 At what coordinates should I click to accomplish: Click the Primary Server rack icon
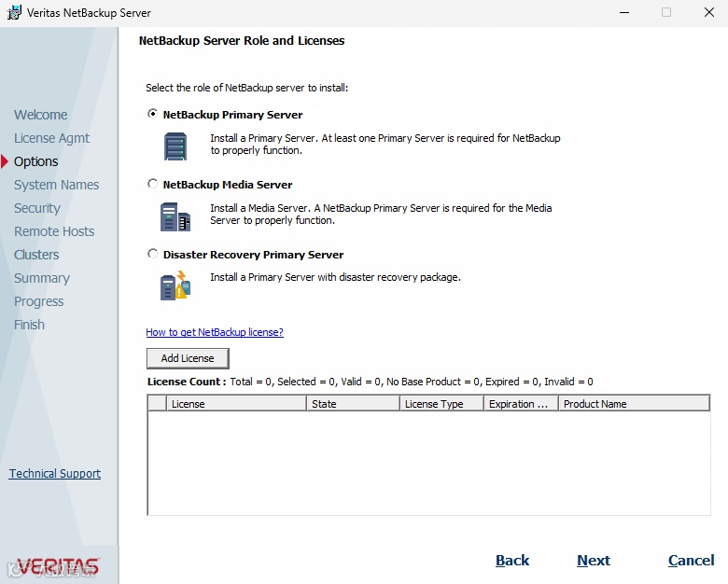coord(175,146)
